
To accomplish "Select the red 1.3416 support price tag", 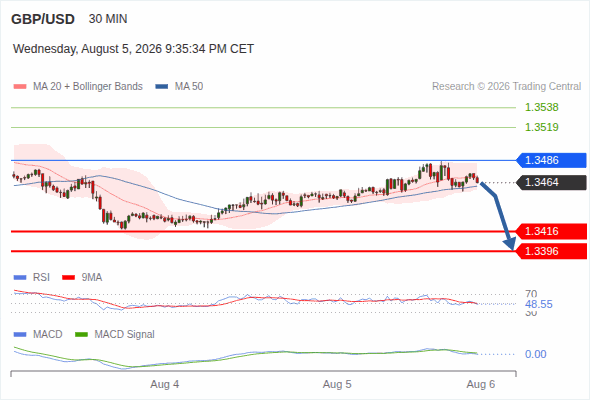I will 551,231.
